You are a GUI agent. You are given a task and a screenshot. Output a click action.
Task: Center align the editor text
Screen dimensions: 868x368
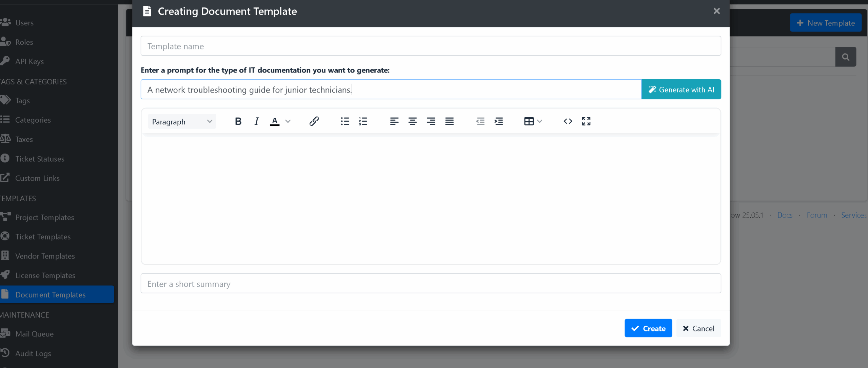[x=412, y=121]
